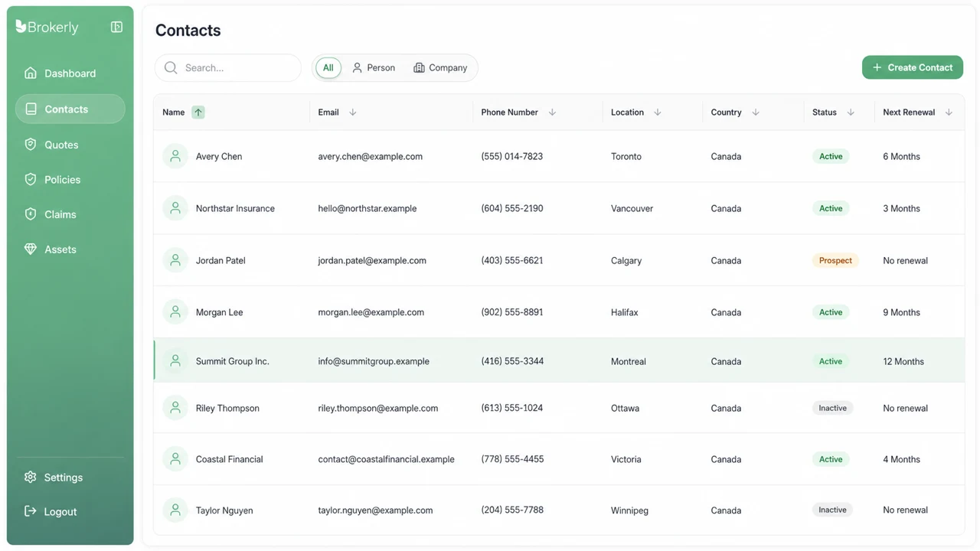
Task: Click Inactive badge for Taylor Nguyen
Action: (x=833, y=510)
